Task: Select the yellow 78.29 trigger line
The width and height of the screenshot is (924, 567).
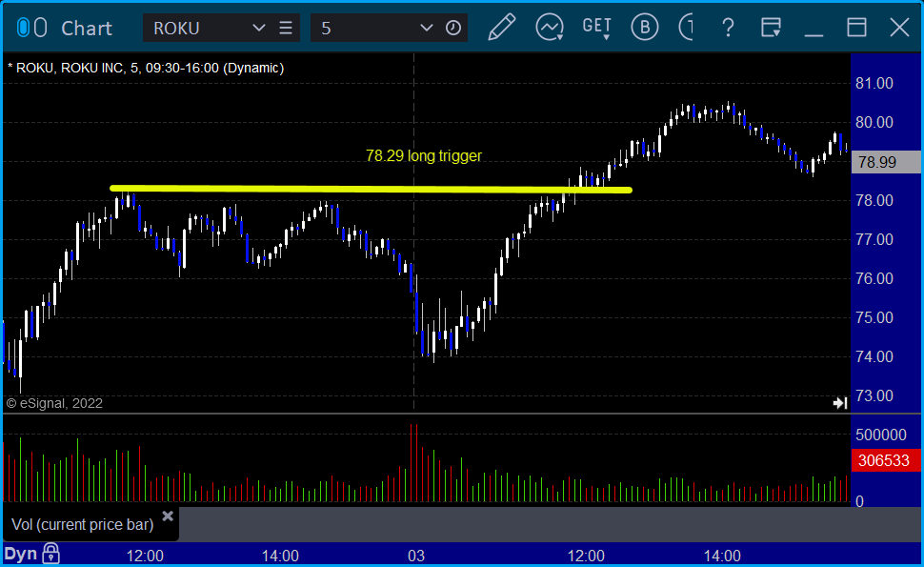Action: [x=371, y=190]
